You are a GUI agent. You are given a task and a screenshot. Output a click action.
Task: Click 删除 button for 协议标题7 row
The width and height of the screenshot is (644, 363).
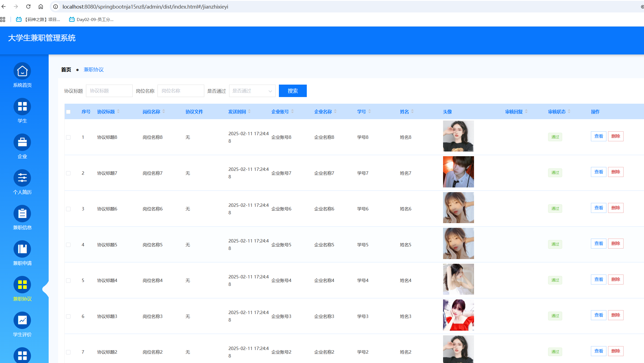point(616,172)
